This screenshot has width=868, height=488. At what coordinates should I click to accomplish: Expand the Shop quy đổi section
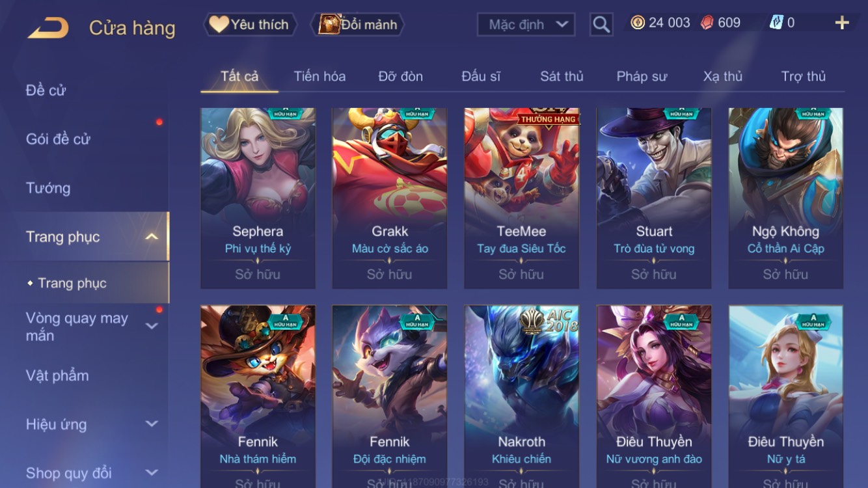tap(151, 473)
